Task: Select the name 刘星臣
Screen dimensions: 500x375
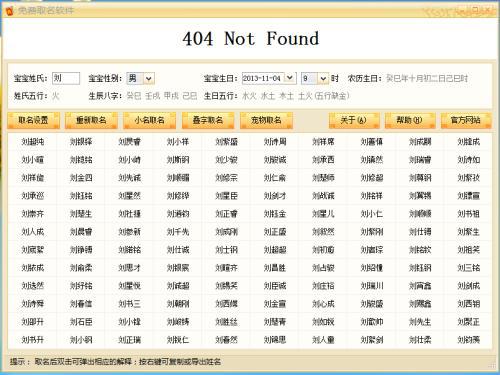Action: coord(226,196)
